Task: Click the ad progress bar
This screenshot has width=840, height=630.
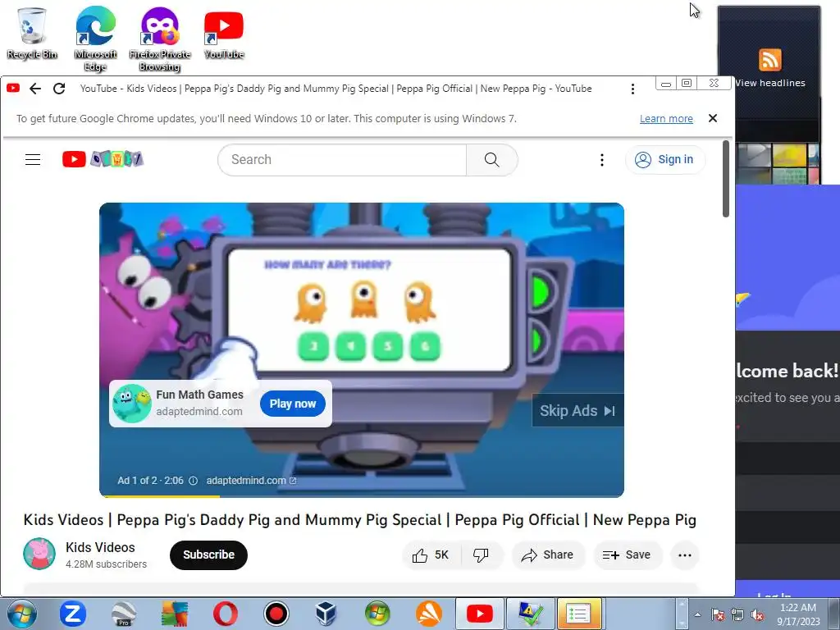Action: 362,496
